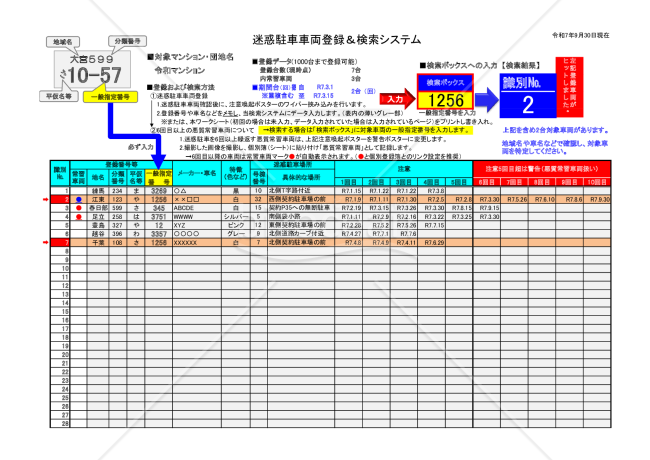
Task: Select the 1回目 column header
Action: (349, 182)
